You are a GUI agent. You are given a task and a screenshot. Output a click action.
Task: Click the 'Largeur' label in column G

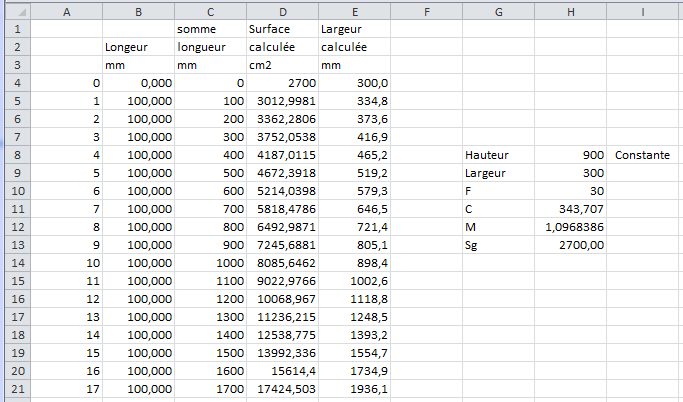[499, 173]
